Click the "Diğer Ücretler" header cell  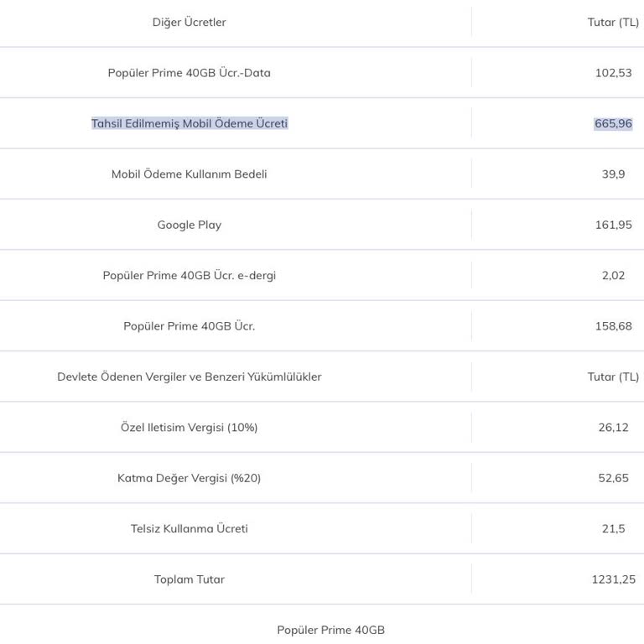(189, 23)
